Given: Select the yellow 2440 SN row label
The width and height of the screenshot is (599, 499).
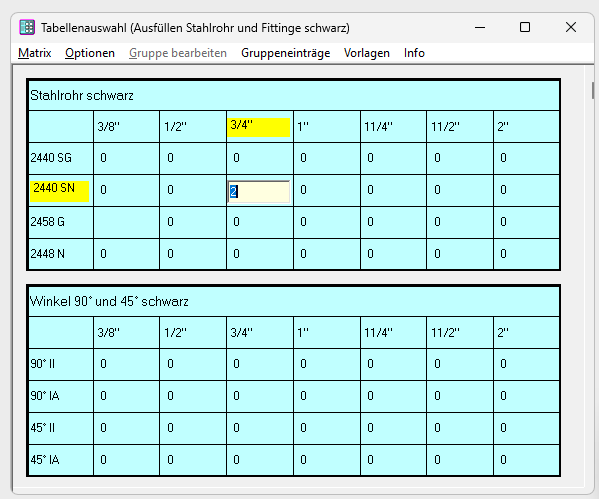Looking at the screenshot, I should 60,191.
